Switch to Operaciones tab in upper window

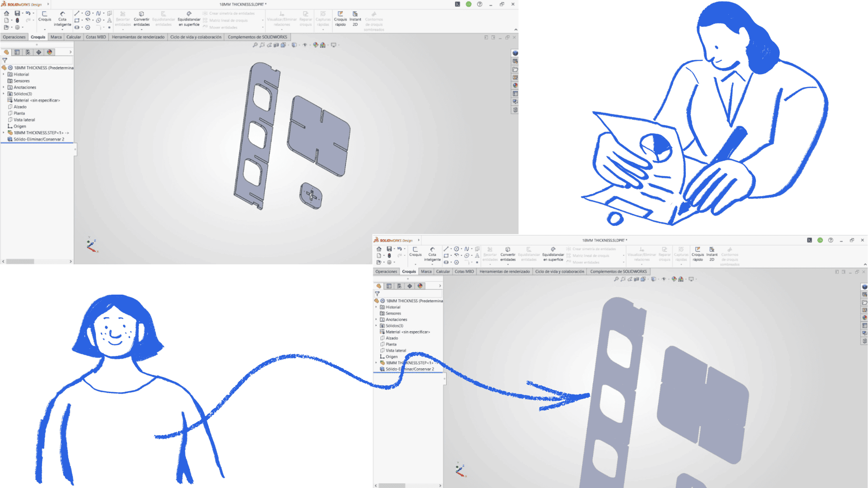[x=14, y=37]
